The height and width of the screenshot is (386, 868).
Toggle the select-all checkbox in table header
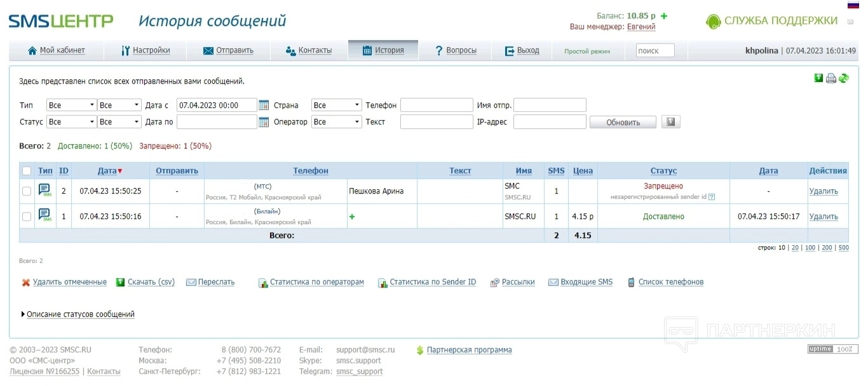click(x=27, y=171)
